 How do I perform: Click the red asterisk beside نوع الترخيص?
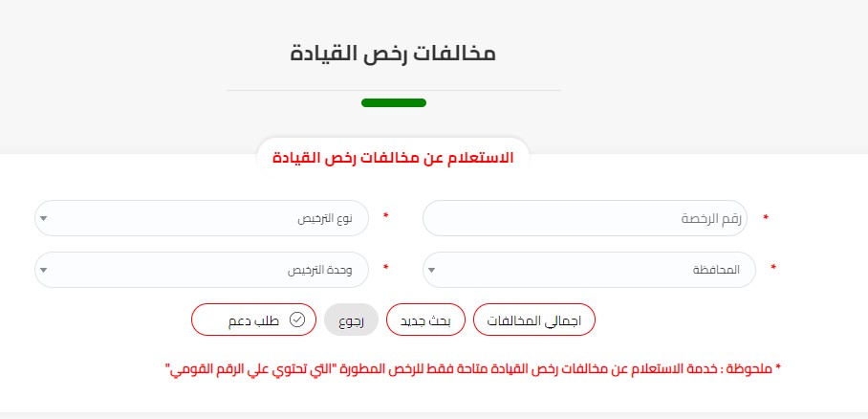pyautogui.click(x=385, y=217)
